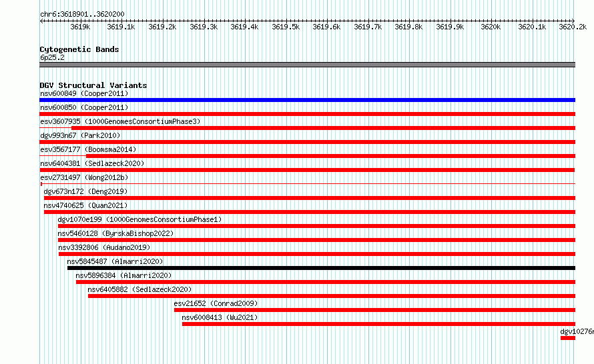Click the nsv6008413 red variant bar
The image size is (594, 364).
(379, 324)
